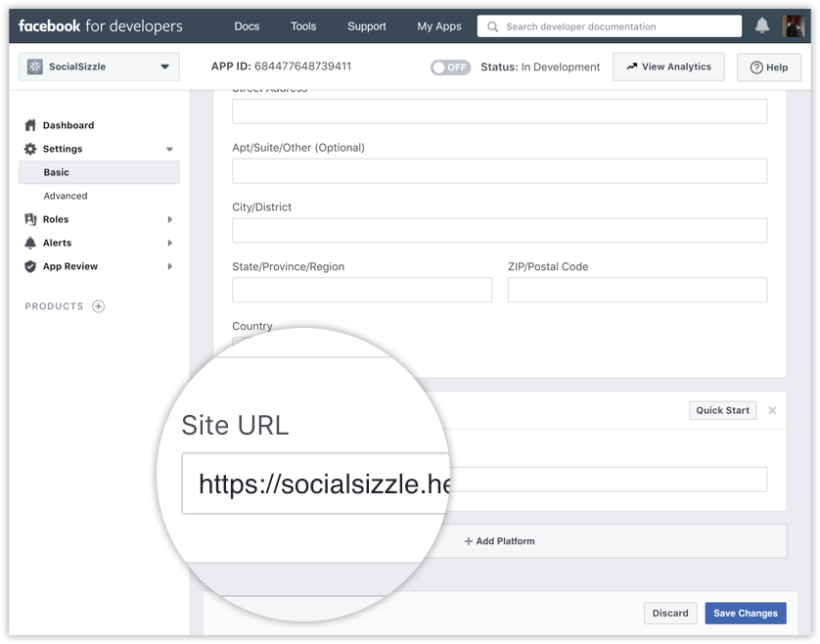
Task: Open the SocialSizzle app selector dropdown
Action: [x=100, y=67]
